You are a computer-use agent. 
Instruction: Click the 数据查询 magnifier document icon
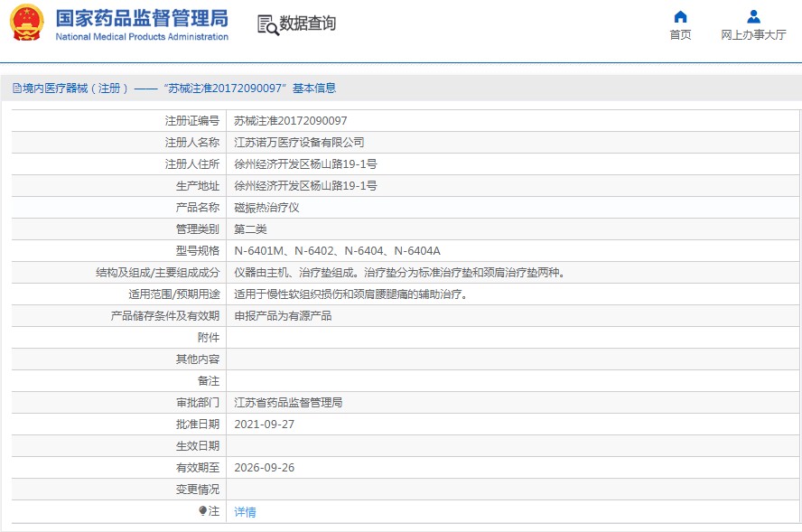pyautogui.click(x=267, y=24)
